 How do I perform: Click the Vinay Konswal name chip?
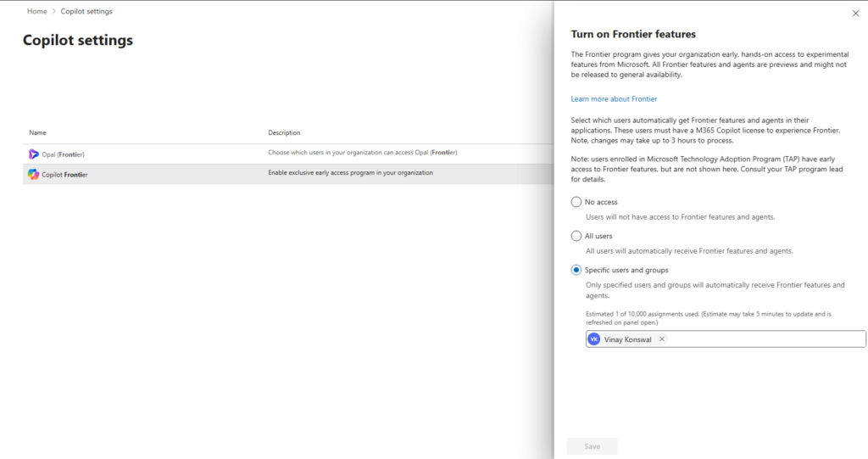click(x=627, y=339)
